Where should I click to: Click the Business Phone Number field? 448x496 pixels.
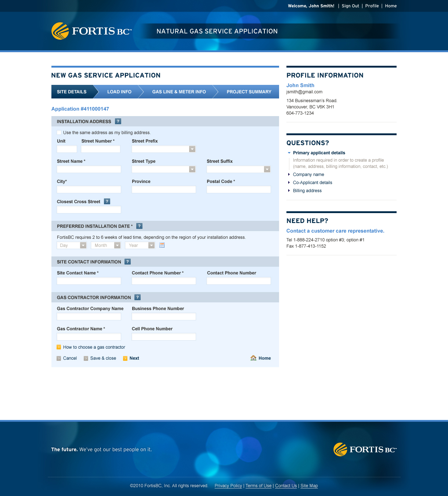point(164,316)
